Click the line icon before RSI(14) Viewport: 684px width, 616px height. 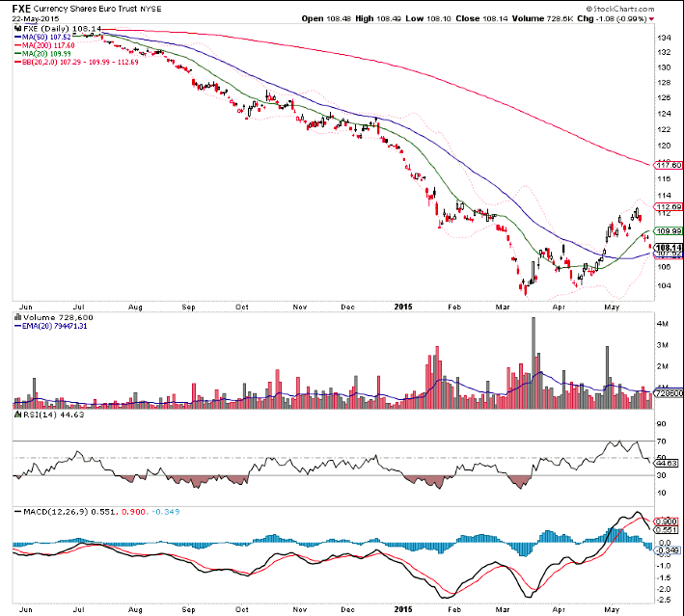pos(18,415)
